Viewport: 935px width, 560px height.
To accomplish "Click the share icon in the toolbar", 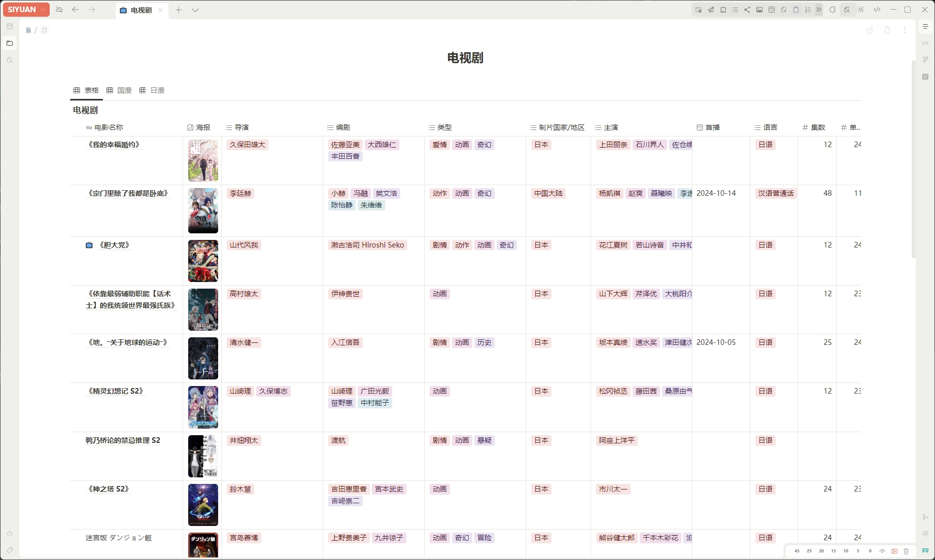I will (x=747, y=10).
